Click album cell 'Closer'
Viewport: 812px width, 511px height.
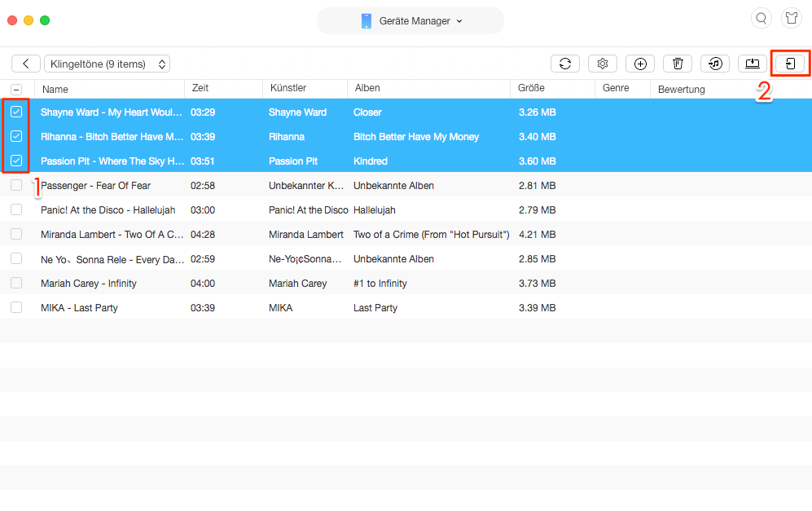[x=367, y=112]
